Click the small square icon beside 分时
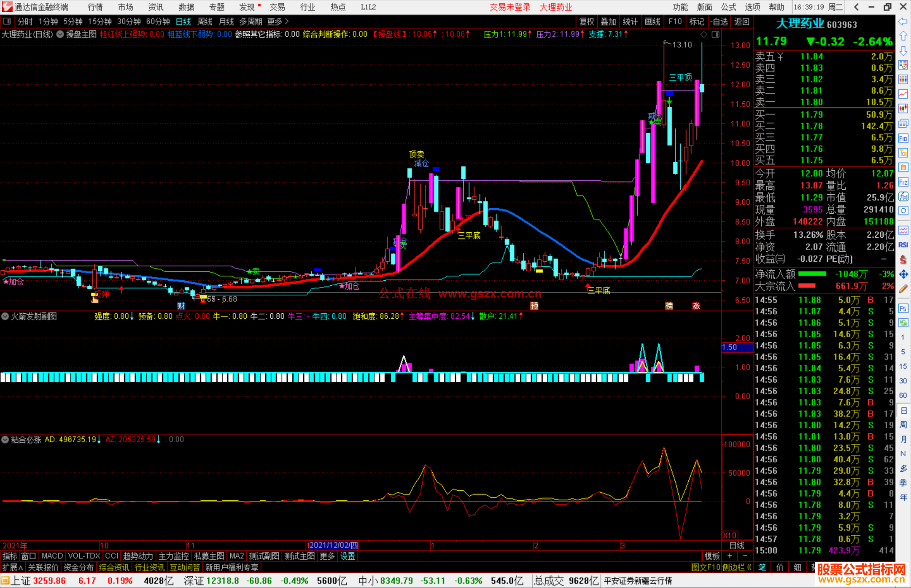Viewport: 911px width, 588px height. coord(7,21)
